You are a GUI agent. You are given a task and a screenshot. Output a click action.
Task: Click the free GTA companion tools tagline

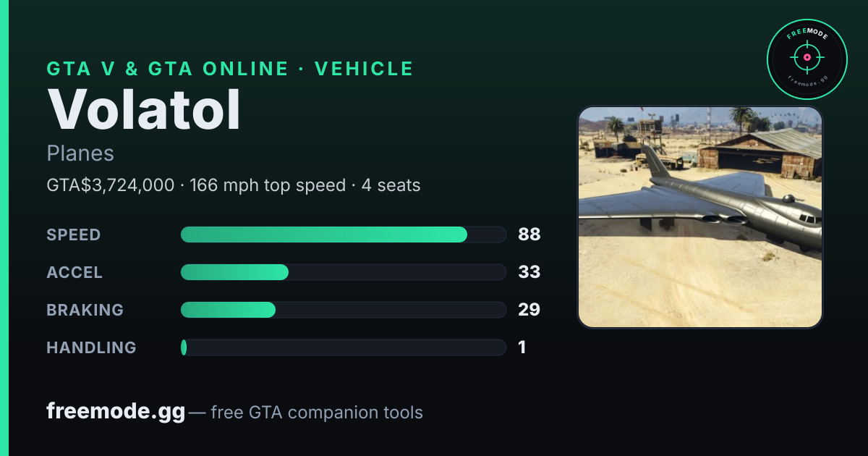point(317,413)
